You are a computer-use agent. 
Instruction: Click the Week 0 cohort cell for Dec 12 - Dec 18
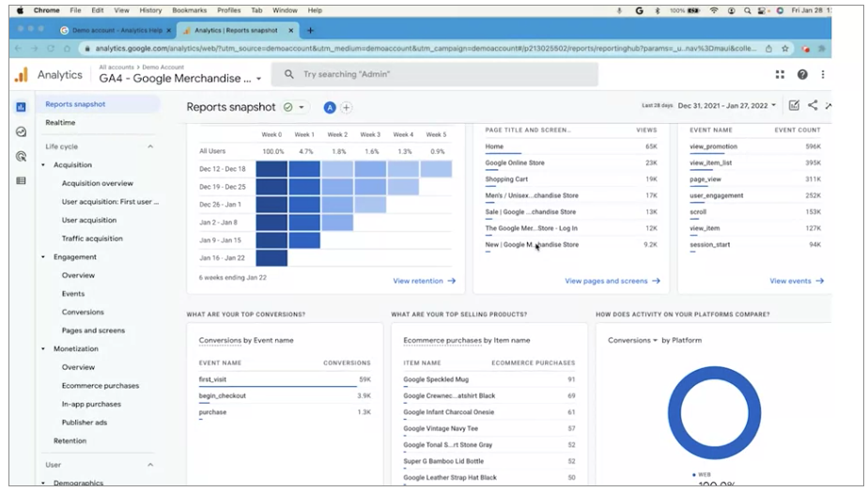click(x=271, y=169)
